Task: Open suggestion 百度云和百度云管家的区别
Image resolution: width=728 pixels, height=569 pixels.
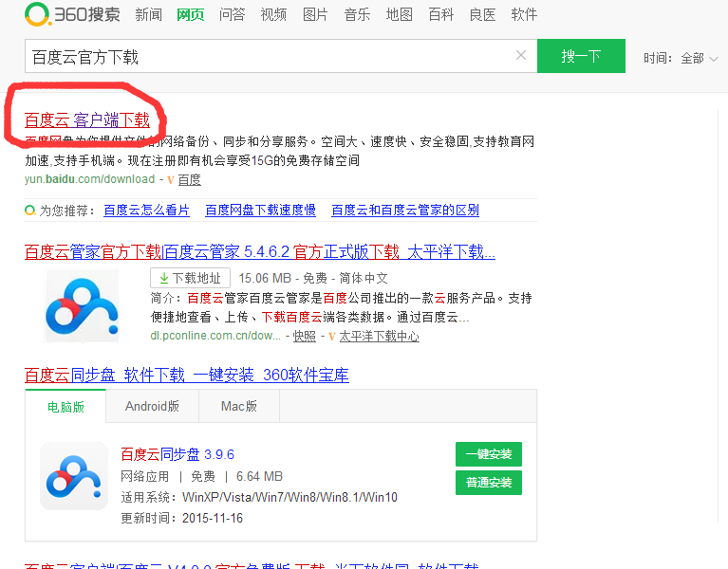Action: (x=405, y=211)
